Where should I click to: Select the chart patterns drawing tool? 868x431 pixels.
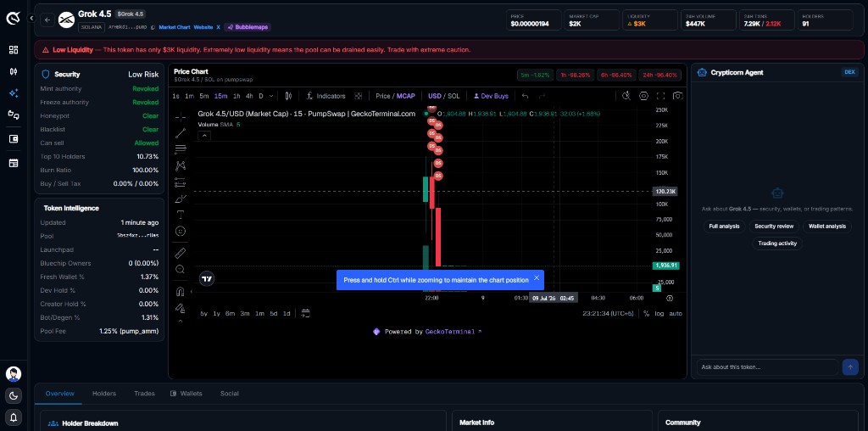(x=180, y=165)
